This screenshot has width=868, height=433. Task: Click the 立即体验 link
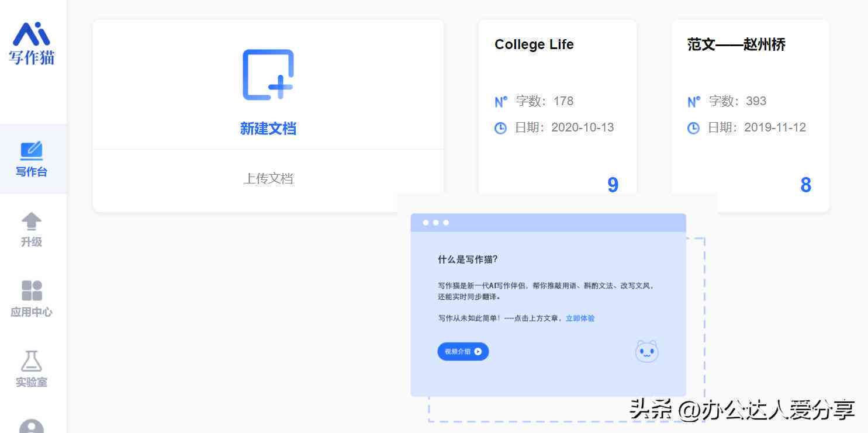[580, 318]
